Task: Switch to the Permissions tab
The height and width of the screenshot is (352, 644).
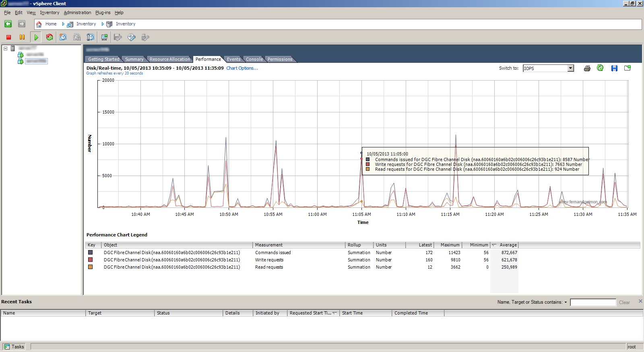Action: (x=280, y=59)
